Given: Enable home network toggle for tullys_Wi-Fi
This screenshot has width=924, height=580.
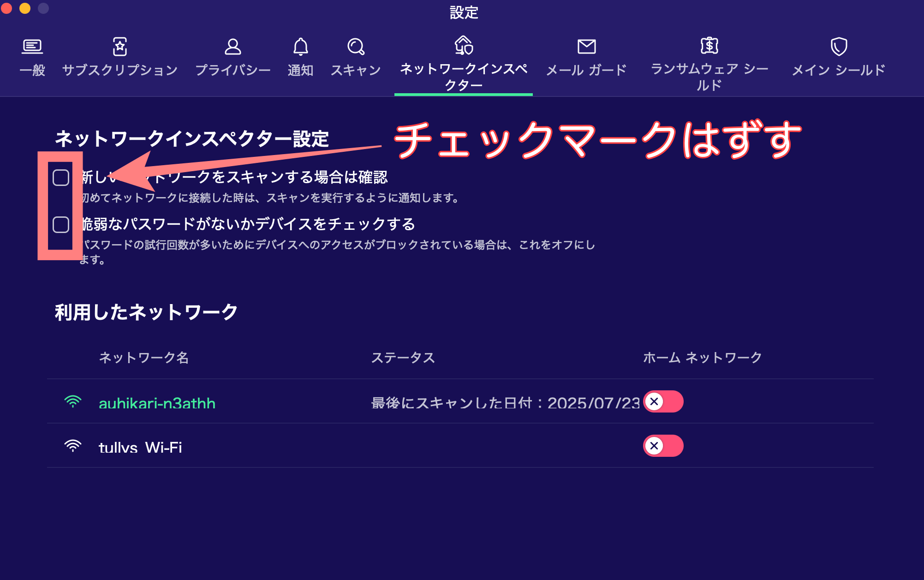Looking at the screenshot, I should [663, 446].
